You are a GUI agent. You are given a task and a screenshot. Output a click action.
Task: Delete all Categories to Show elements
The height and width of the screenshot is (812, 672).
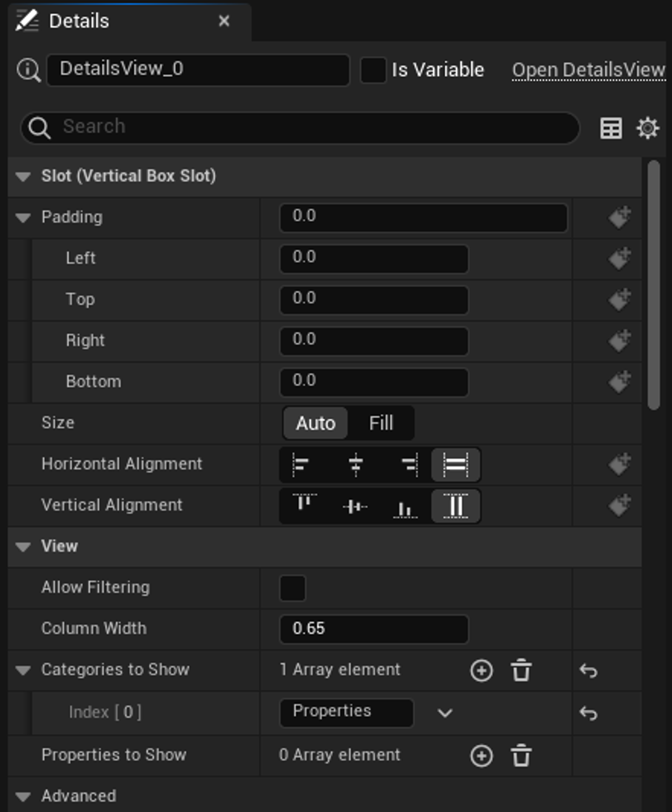521,670
